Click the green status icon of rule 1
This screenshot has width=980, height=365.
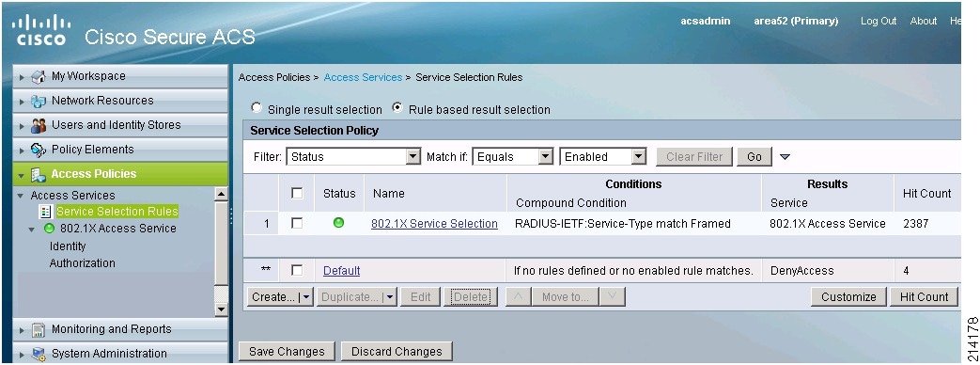click(x=339, y=222)
